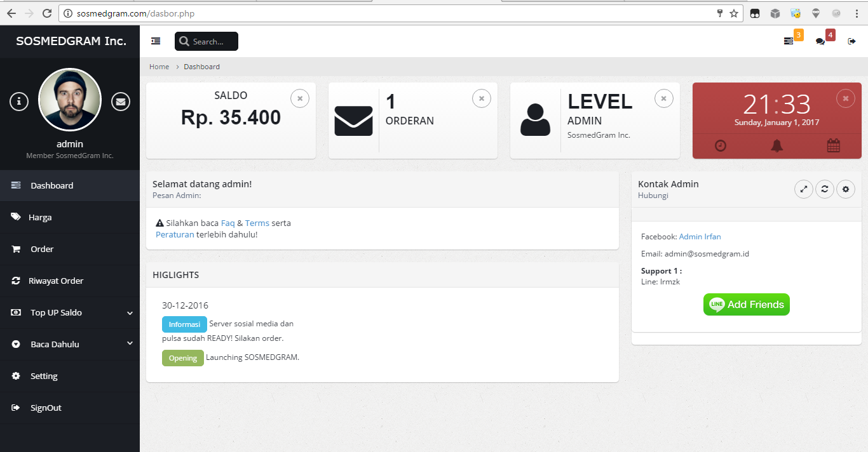The image size is (868, 452).
Task: Click the Home breadcrumb link
Action: coord(159,67)
